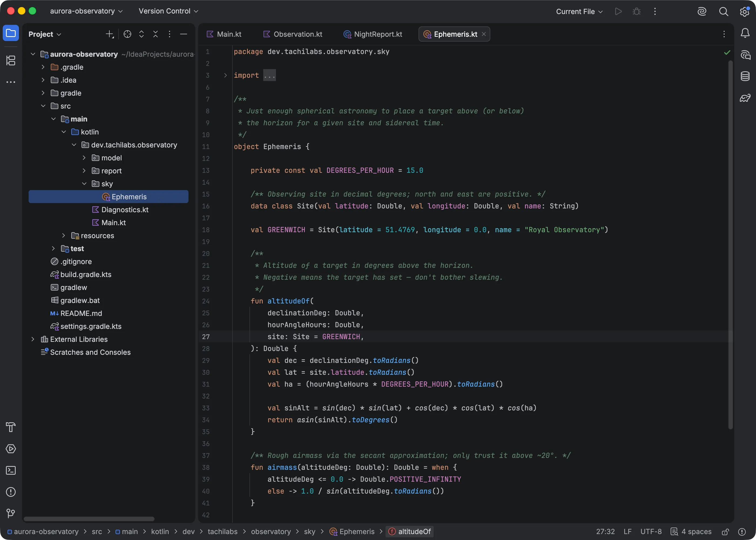Expand all in Project tree
Image resolution: width=756 pixels, height=540 pixels.
[141, 34]
